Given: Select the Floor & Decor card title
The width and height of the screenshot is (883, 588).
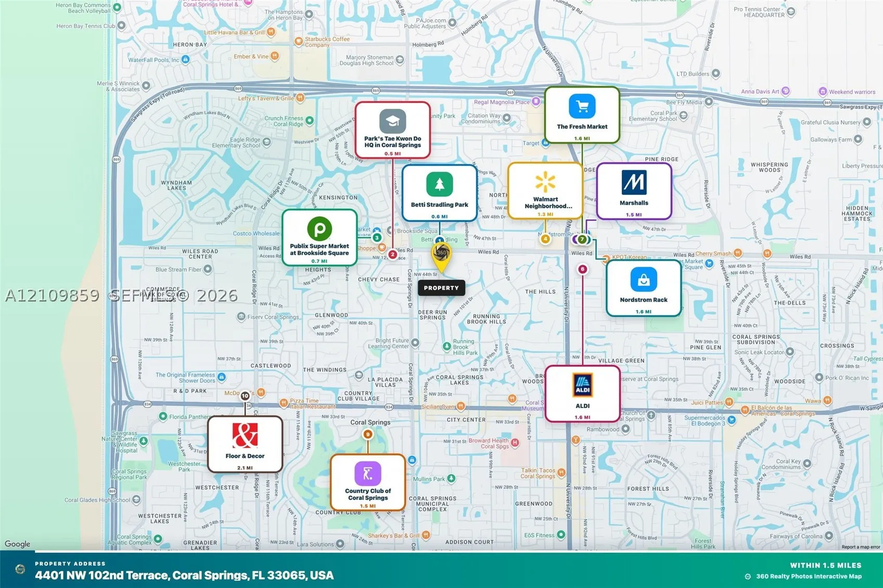Looking at the screenshot, I should pyautogui.click(x=245, y=456).
